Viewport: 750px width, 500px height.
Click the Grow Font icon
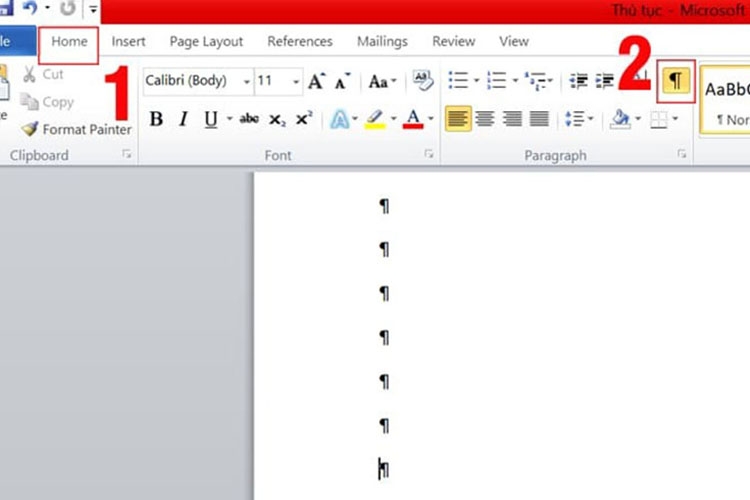[317, 81]
